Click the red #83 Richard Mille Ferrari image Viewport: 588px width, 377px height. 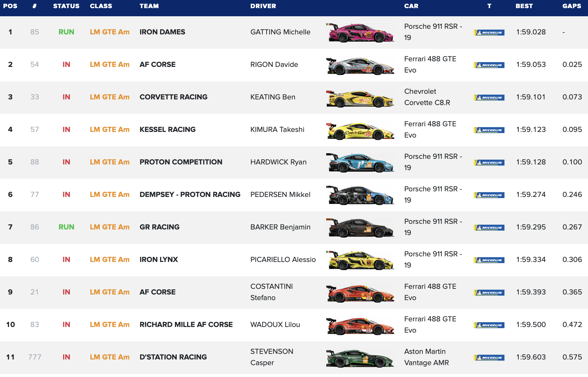coord(360,325)
